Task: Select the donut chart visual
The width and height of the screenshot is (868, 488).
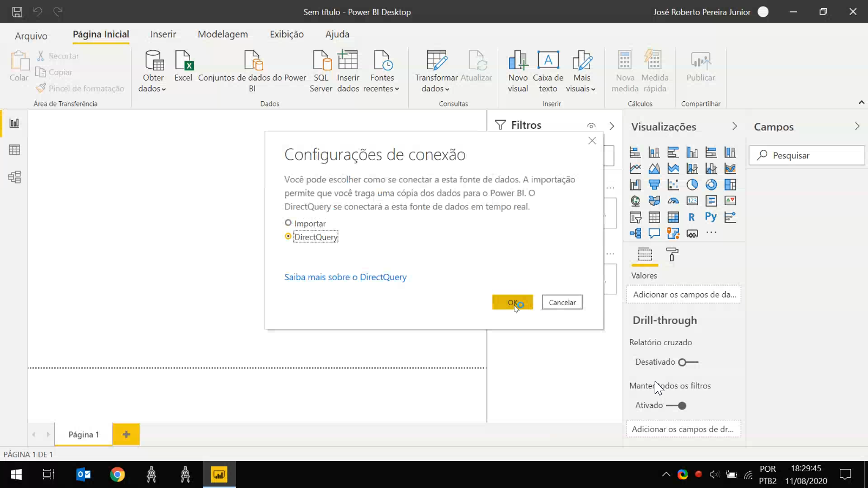Action: coord(711,184)
